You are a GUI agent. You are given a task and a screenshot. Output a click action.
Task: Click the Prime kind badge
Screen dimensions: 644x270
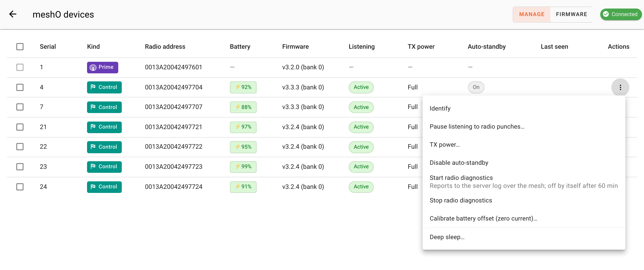(x=102, y=67)
